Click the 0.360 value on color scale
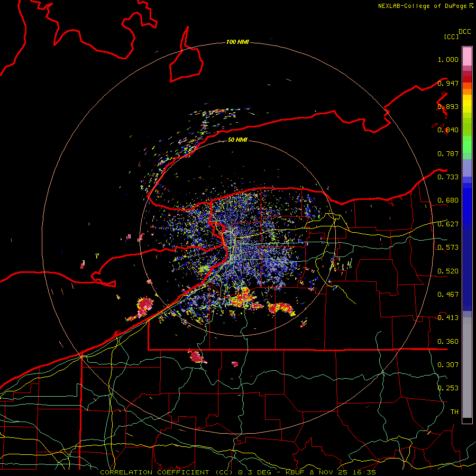Viewport: 476px width, 476px height. click(448, 341)
